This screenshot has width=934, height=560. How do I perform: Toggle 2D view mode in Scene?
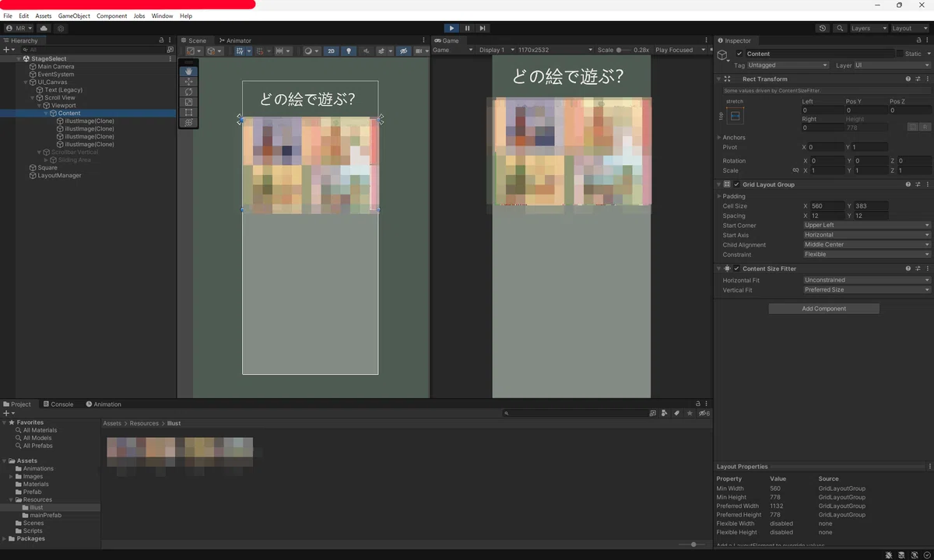(x=331, y=51)
